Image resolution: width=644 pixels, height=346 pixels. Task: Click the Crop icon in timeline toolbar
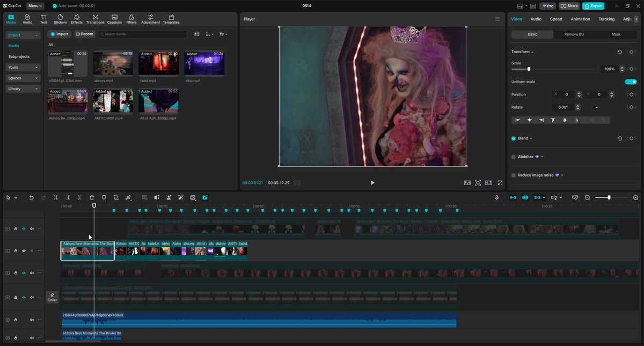[116, 197]
